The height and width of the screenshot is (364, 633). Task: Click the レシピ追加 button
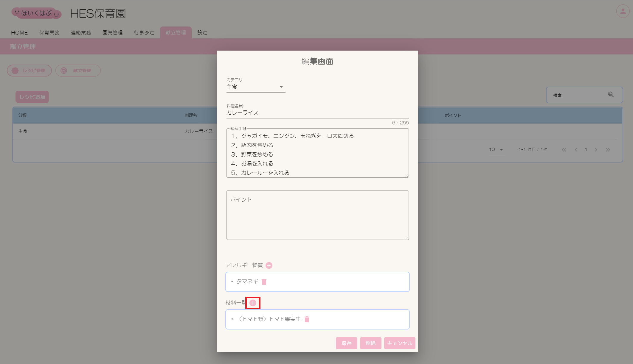(x=32, y=97)
